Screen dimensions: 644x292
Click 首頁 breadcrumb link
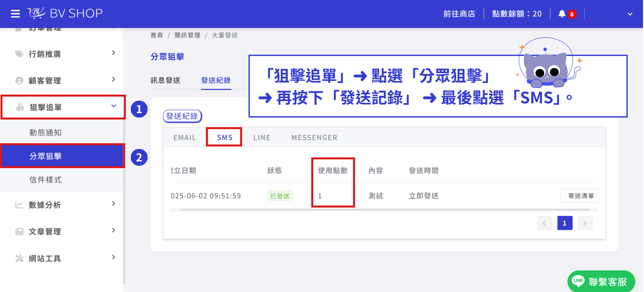pos(157,35)
